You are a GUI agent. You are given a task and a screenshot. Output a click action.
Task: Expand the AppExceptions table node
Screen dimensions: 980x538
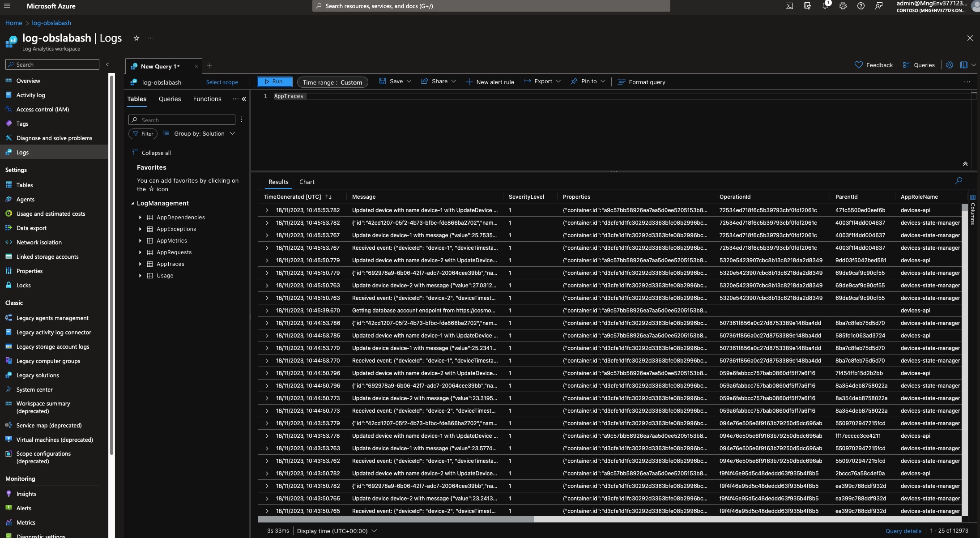click(x=140, y=229)
